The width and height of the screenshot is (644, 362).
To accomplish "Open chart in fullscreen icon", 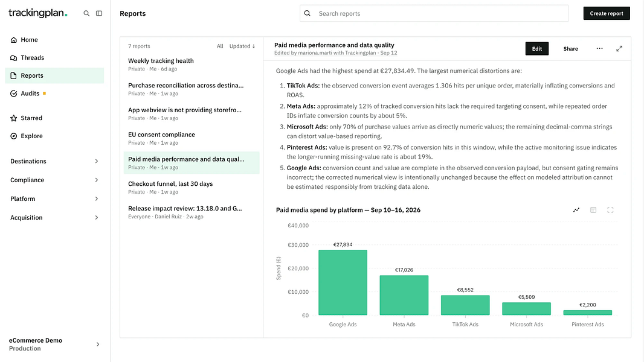I will click(610, 210).
